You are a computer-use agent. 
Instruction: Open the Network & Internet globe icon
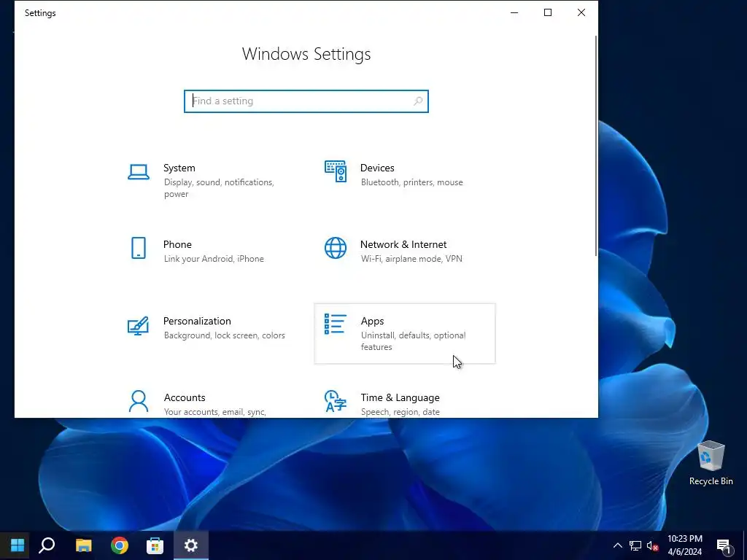click(x=336, y=248)
